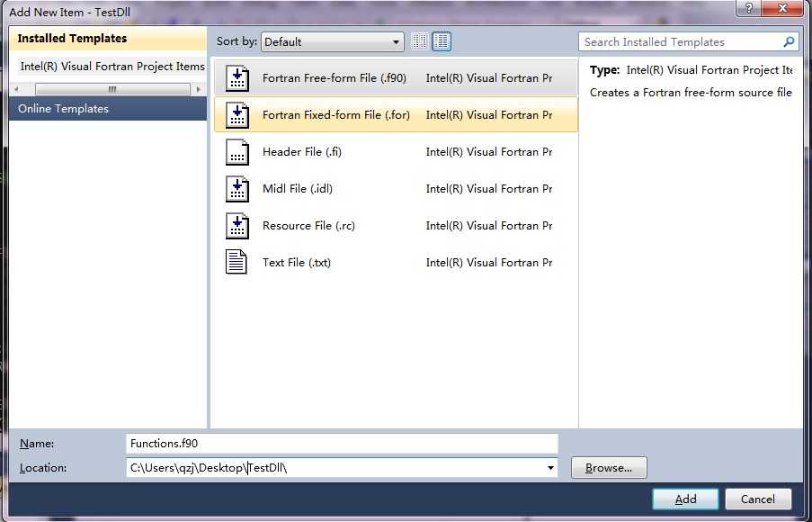Click category text in Header File row
This screenshot has width=812, height=522.
click(489, 152)
